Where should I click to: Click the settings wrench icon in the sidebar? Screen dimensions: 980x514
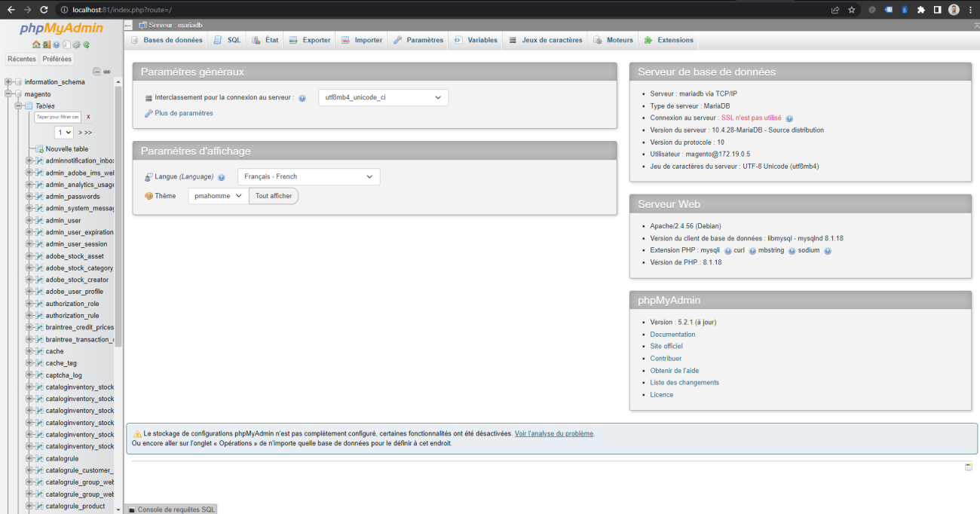click(76, 44)
